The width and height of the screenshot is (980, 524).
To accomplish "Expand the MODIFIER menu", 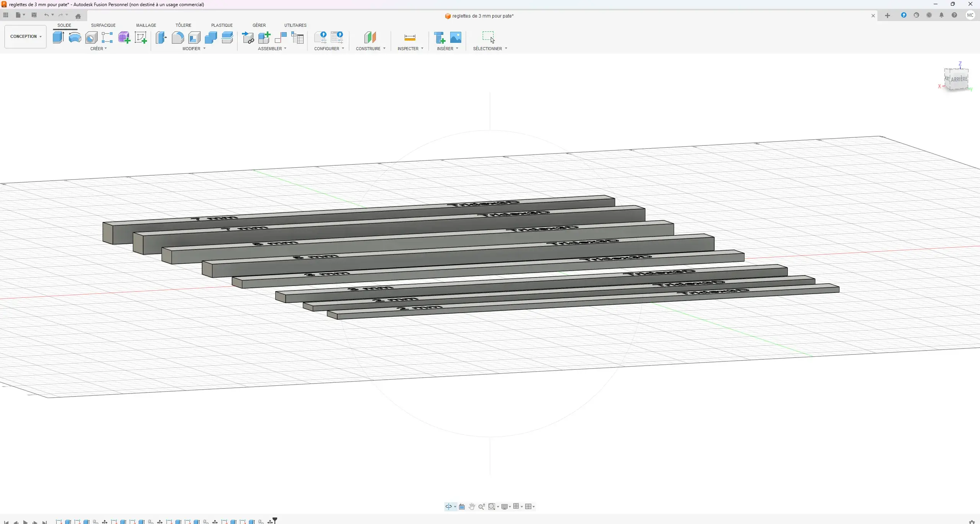I will tap(194, 49).
